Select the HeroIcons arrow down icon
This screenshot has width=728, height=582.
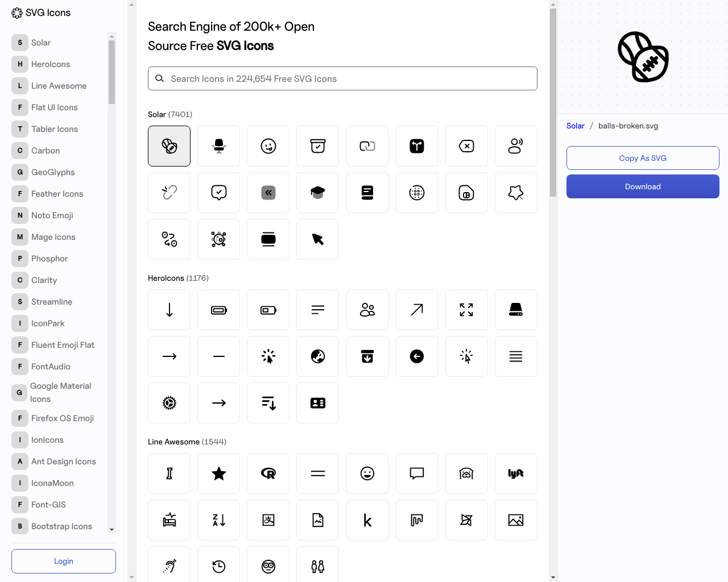point(169,310)
